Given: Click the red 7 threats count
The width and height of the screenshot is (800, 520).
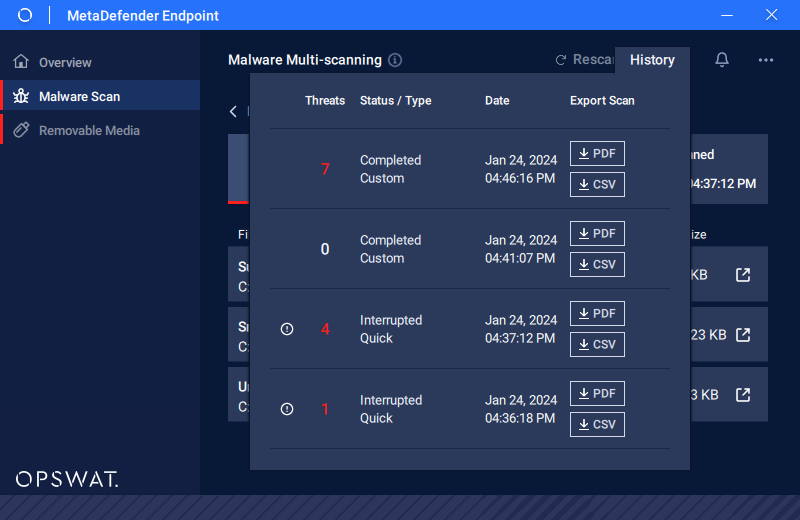Looking at the screenshot, I should [x=325, y=169].
